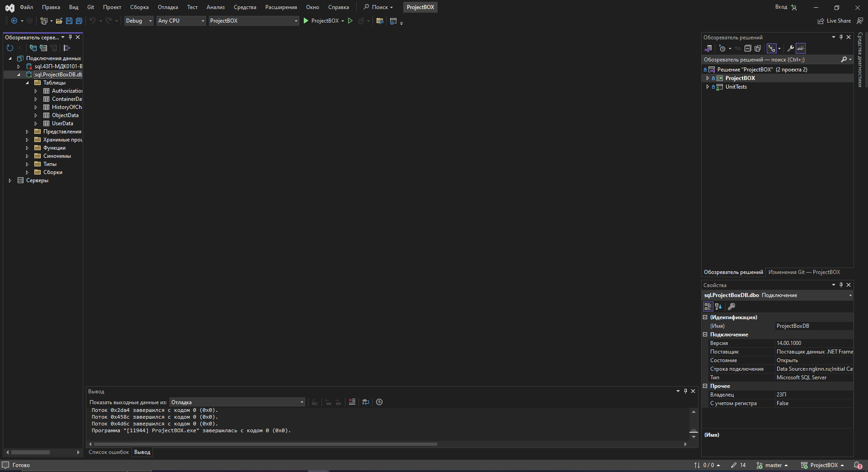Open the ProjectBOX startup project dropdown
The width and height of the screenshot is (868, 472).
pyautogui.click(x=254, y=21)
